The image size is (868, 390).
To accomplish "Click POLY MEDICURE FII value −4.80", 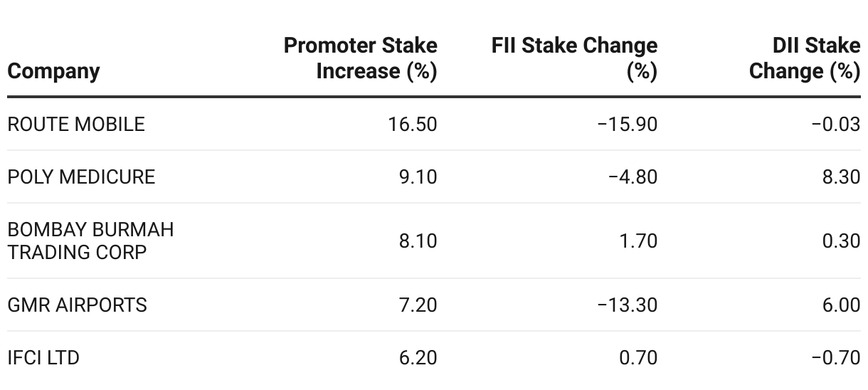I will click(633, 176).
